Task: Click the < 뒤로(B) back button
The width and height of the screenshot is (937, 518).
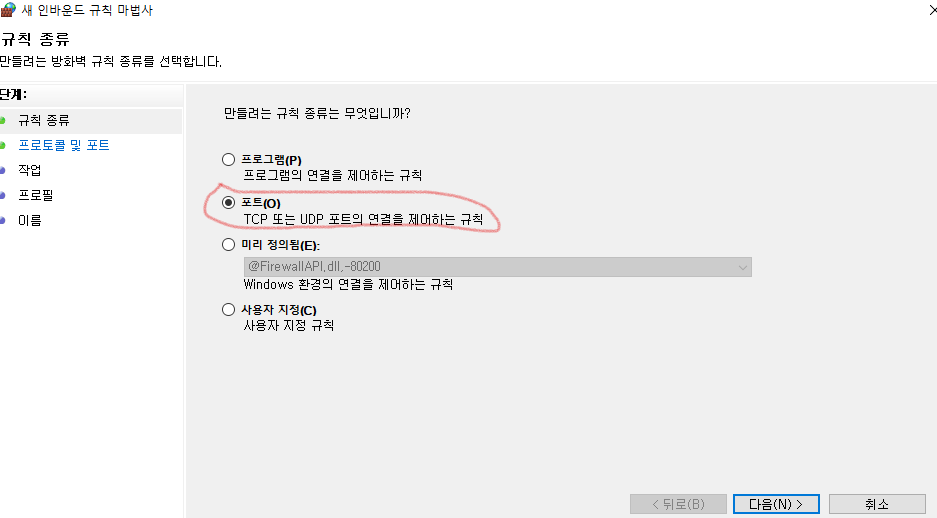Action: click(678, 504)
